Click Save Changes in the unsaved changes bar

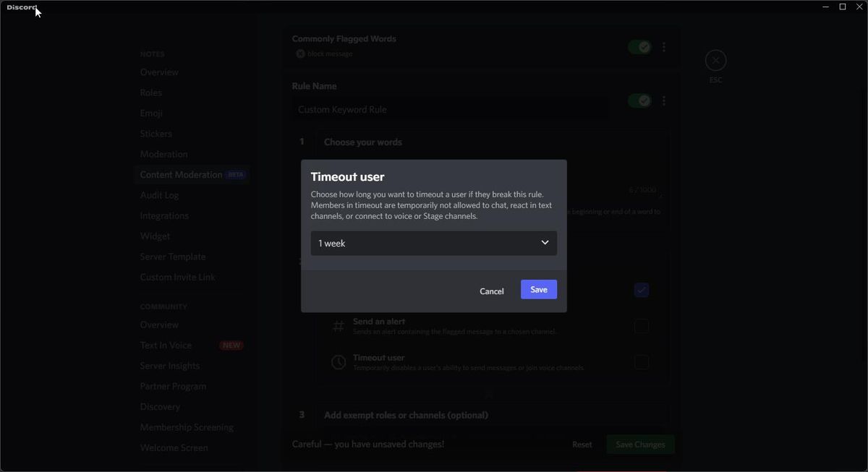[639, 444]
